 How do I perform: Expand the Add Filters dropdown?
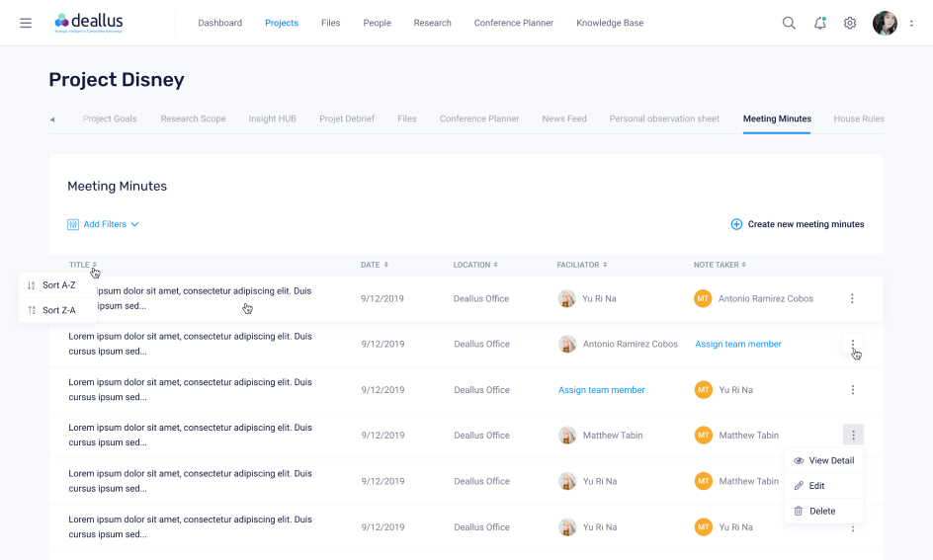point(103,224)
